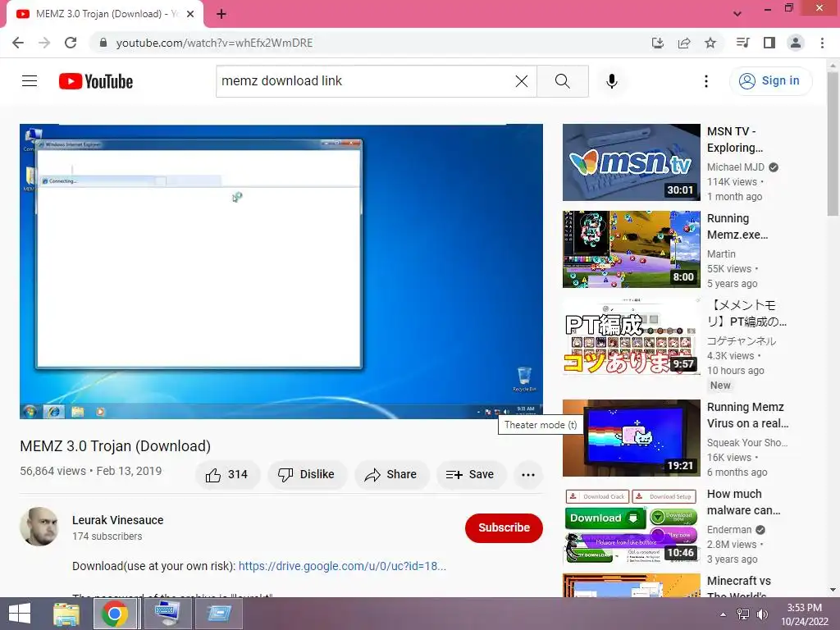Open the Leurak Vinesauce channel name link

point(118,519)
